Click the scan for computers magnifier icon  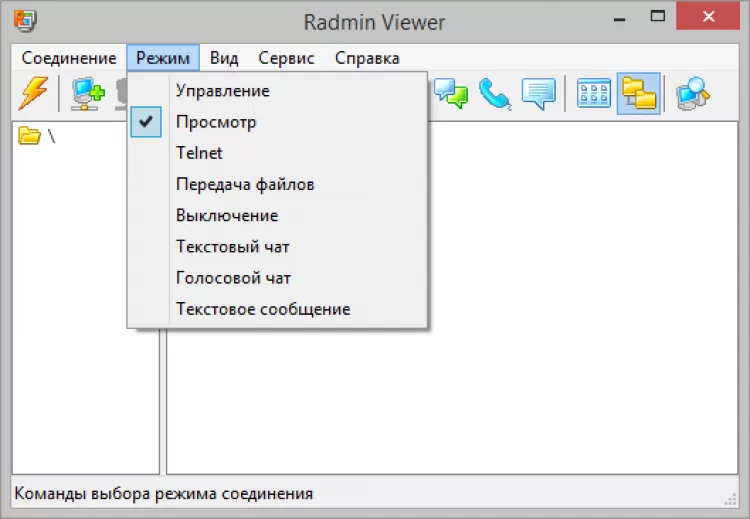coord(693,93)
